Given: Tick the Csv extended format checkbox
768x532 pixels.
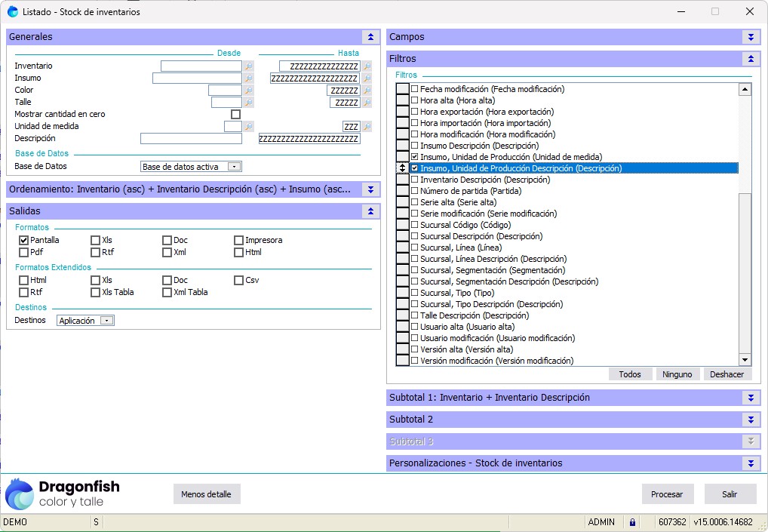Looking at the screenshot, I should pyautogui.click(x=238, y=281).
